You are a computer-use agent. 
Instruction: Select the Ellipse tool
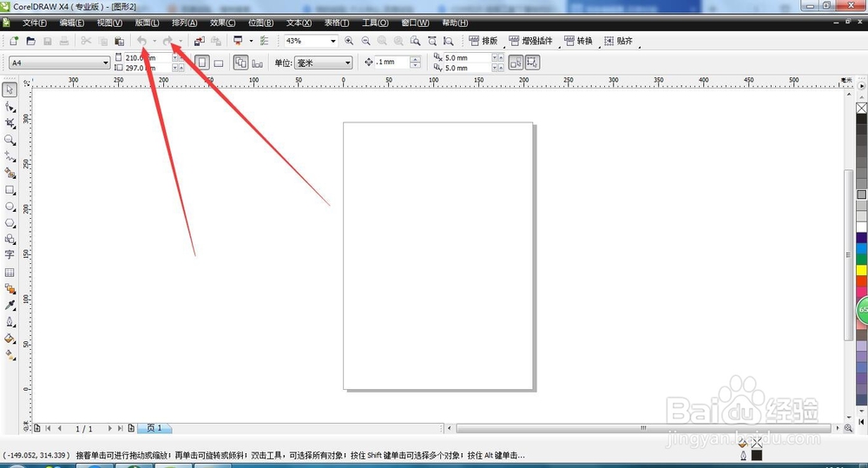pyautogui.click(x=10, y=207)
